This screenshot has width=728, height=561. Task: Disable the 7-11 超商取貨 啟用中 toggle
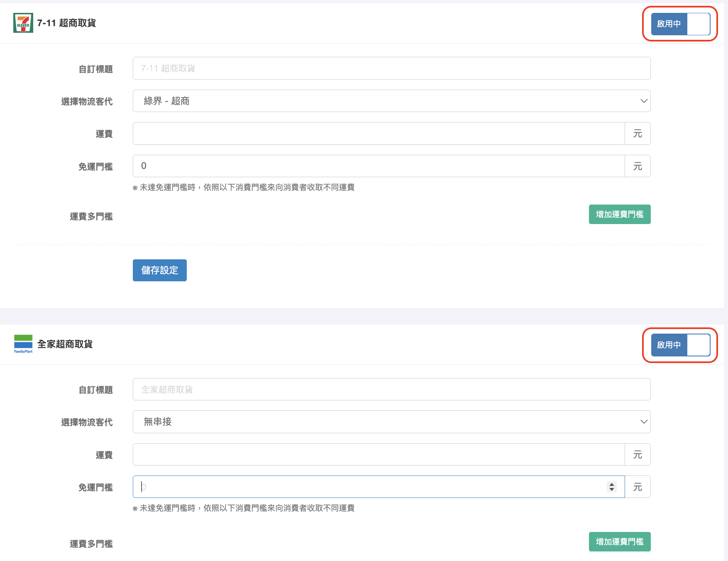tap(680, 24)
